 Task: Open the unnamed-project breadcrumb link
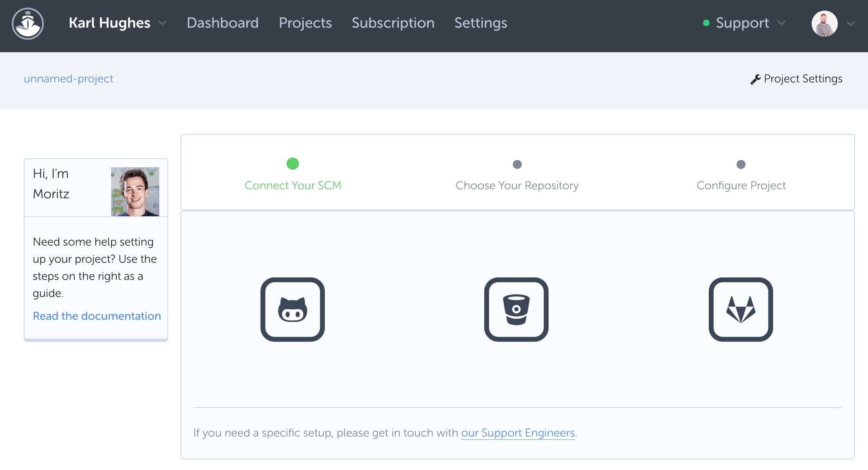(x=69, y=78)
